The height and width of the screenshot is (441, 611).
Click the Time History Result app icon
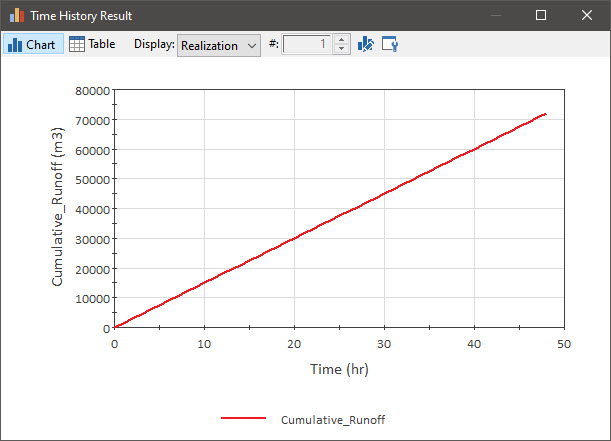point(17,15)
